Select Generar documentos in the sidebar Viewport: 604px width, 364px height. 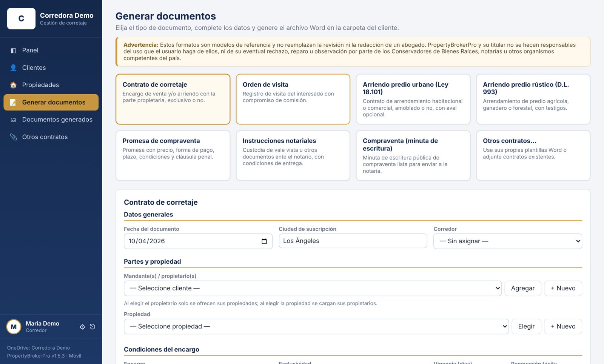51,103
